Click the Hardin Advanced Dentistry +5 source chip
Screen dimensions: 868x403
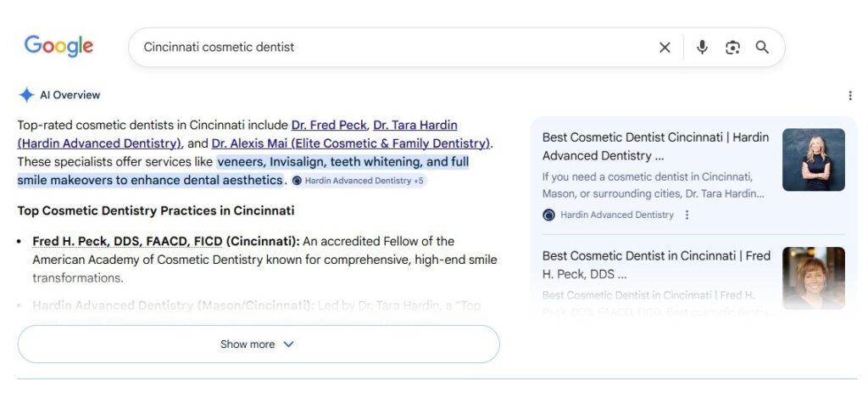[359, 181]
